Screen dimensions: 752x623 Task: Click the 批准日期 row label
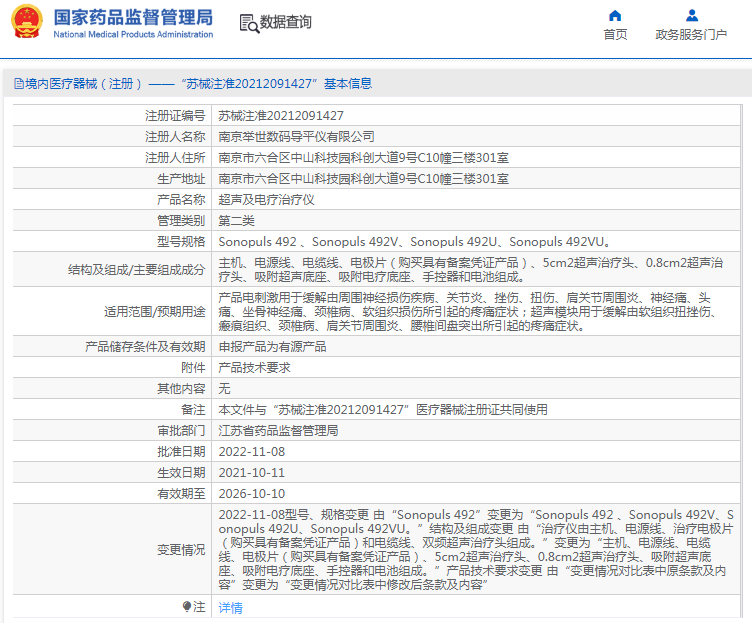tap(181, 452)
